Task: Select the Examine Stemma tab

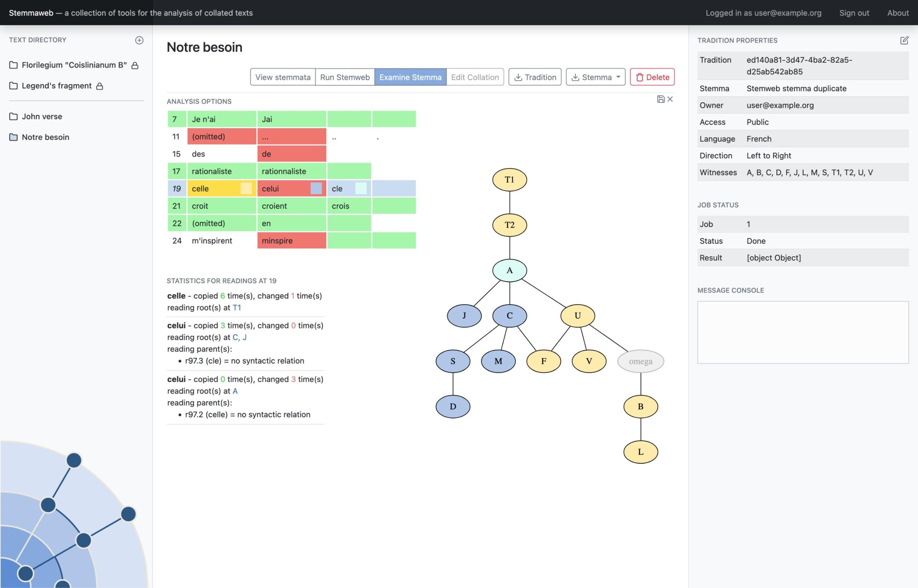Action: coord(410,77)
